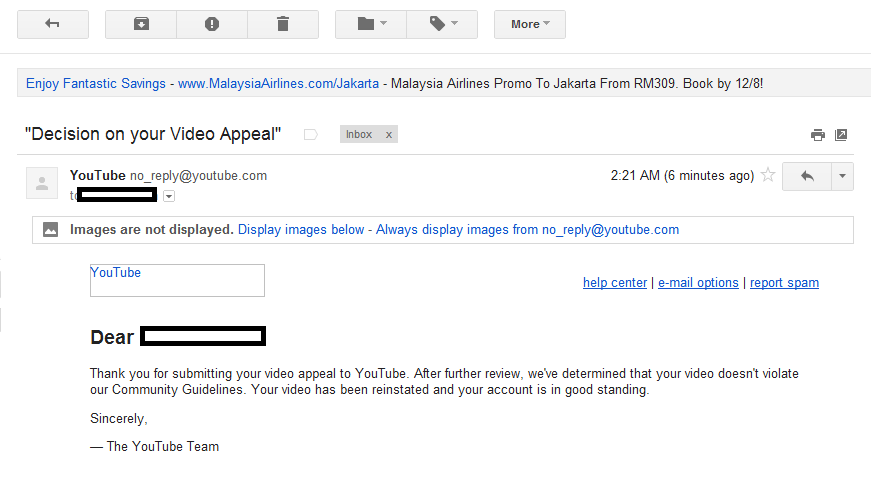This screenshot has width=871, height=482.
Task: Click the no_reply@youtube.com sender address
Action: tap(198, 175)
